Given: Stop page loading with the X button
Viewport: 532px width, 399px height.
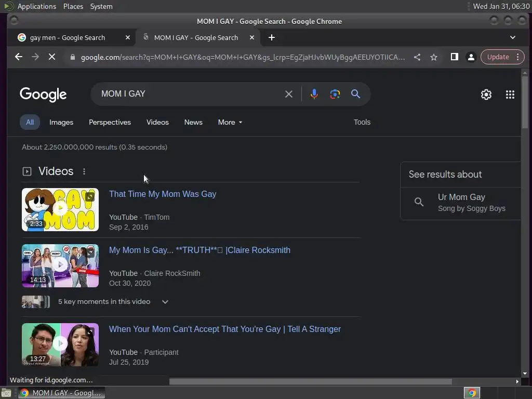Looking at the screenshot, I should click(x=52, y=57).
